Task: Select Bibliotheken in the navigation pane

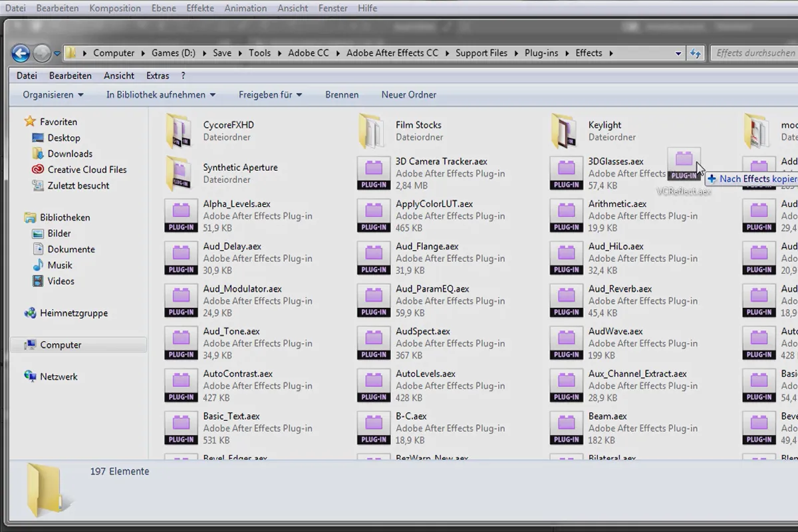Action: coord(57,217)
